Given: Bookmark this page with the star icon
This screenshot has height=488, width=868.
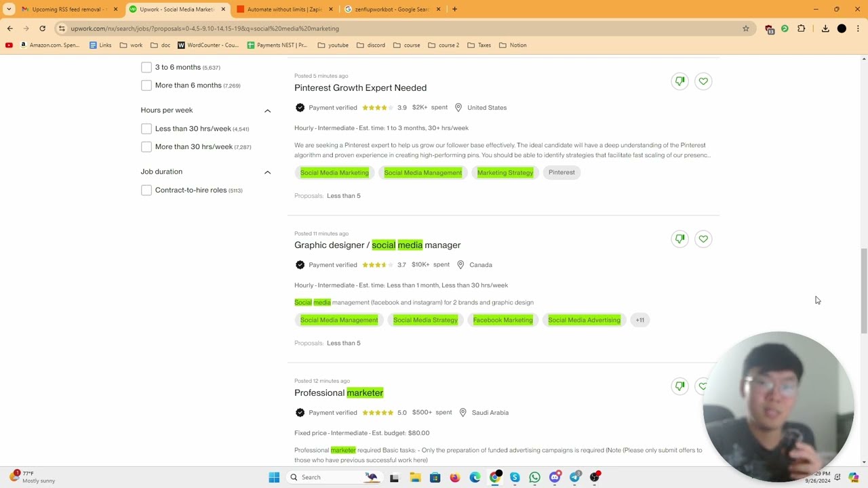Looking at the screenshot, I should coord(746,28).
